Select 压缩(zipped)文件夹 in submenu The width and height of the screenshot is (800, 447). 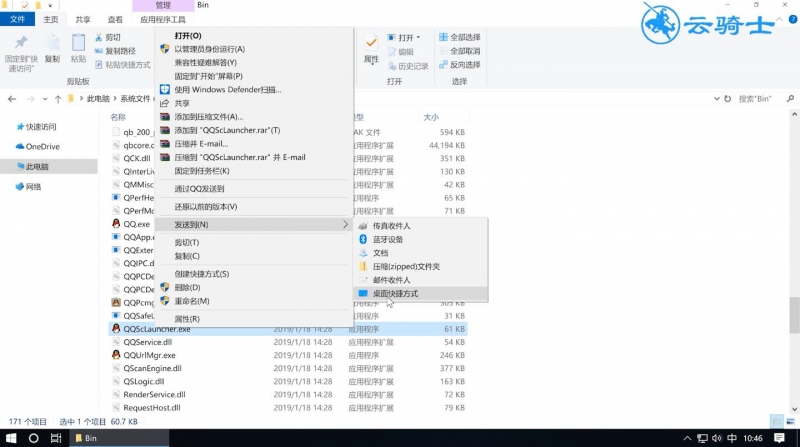(x=420, y=266)
